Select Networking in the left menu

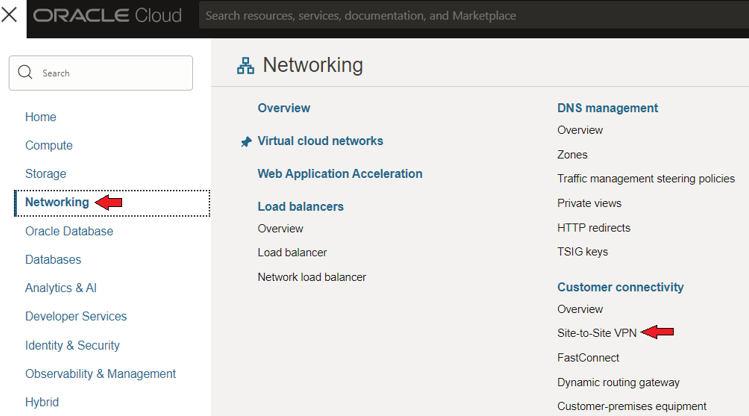(x=57, y=203)
